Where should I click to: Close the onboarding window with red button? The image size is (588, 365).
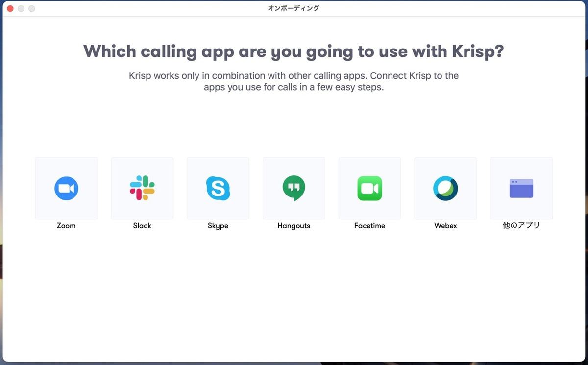point(10,9)
